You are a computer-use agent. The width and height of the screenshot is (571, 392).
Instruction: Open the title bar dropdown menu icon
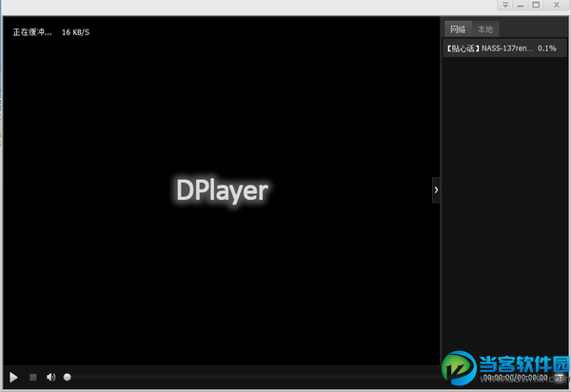point(505,5)
